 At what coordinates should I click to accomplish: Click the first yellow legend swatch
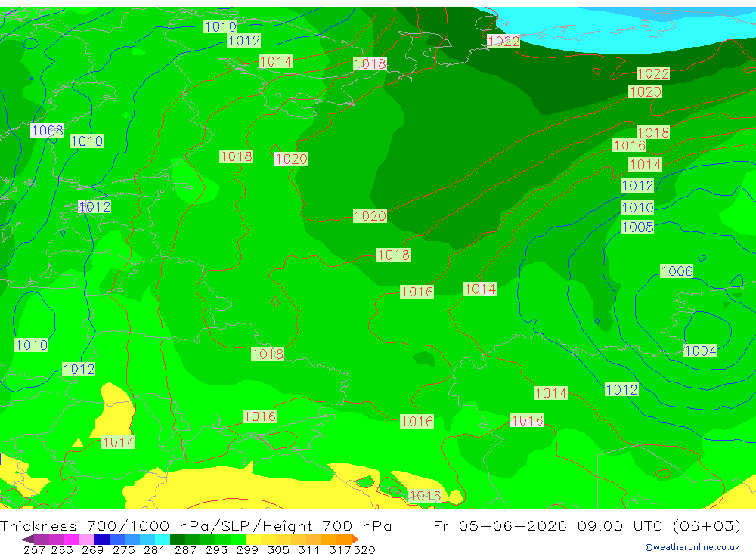[253, 539]
